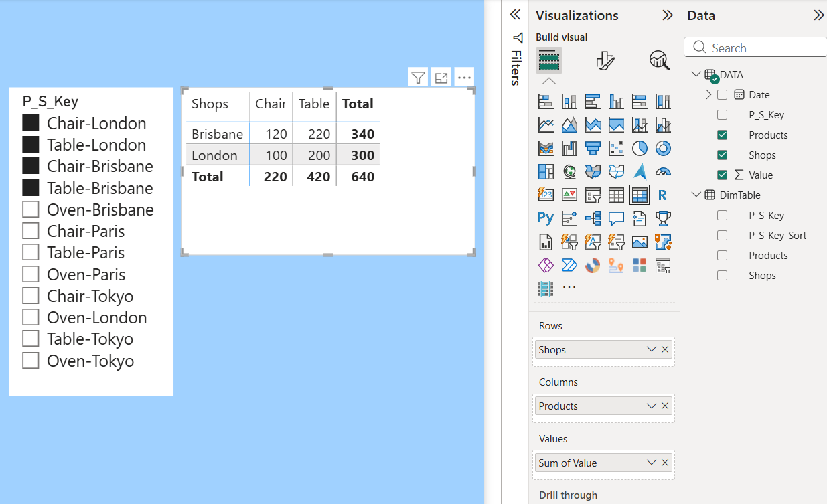Viewport: 827px width, 504px height.
Task: Open More options ellipsis on the matrix
Action: point(465,78)
